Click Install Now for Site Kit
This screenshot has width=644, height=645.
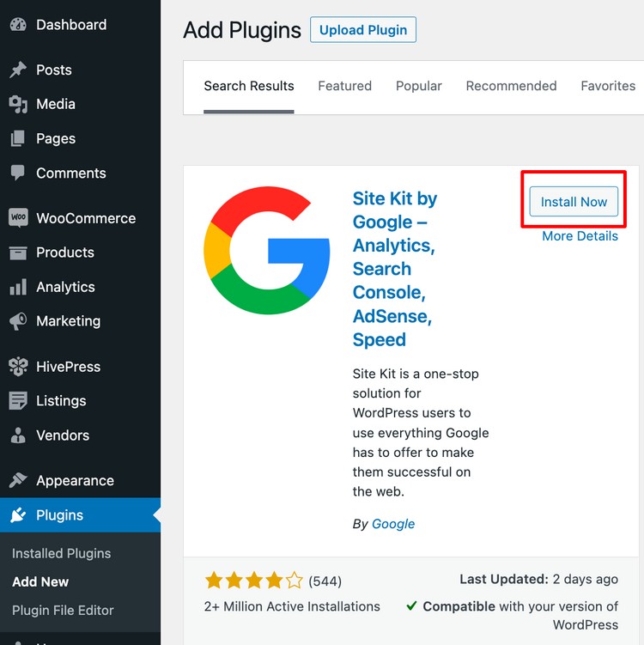574,202
